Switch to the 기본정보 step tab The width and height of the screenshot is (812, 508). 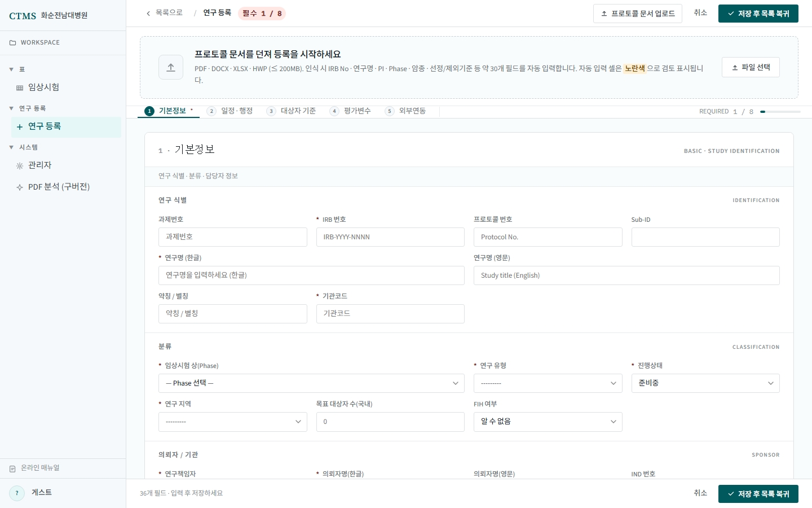(x=169, y=111)
